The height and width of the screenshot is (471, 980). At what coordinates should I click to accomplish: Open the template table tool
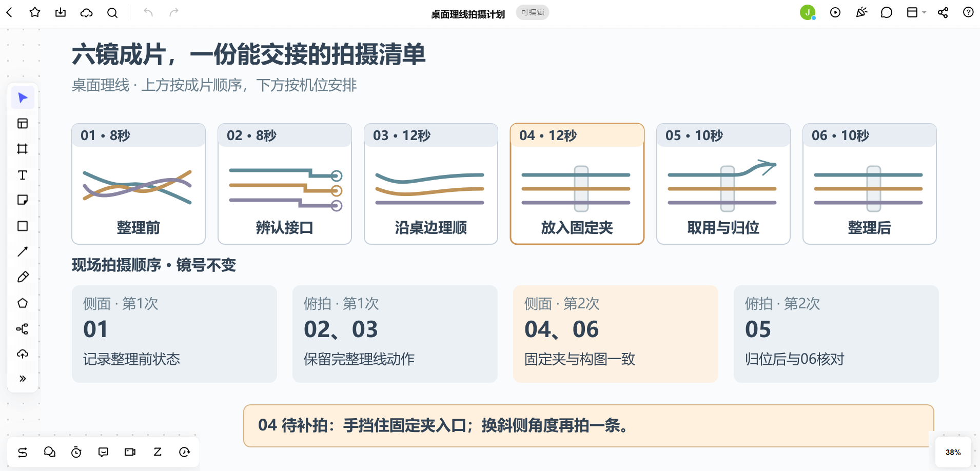pos(23,123)
